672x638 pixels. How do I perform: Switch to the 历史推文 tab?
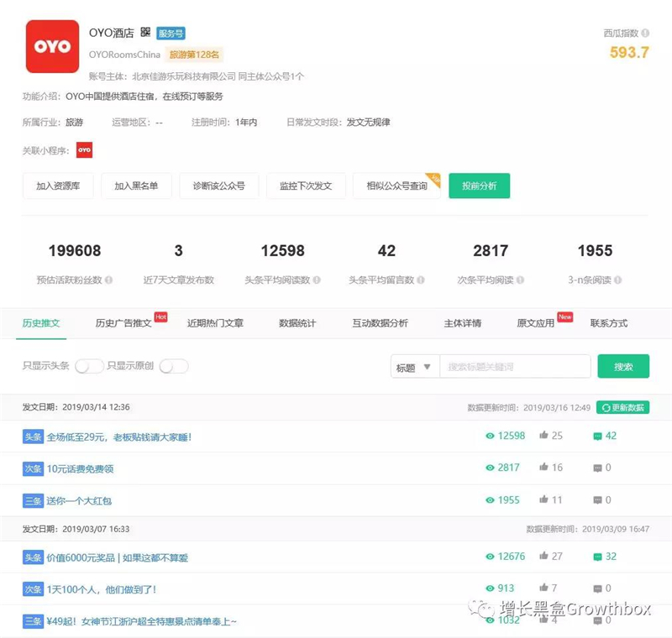tap(41, 323)
